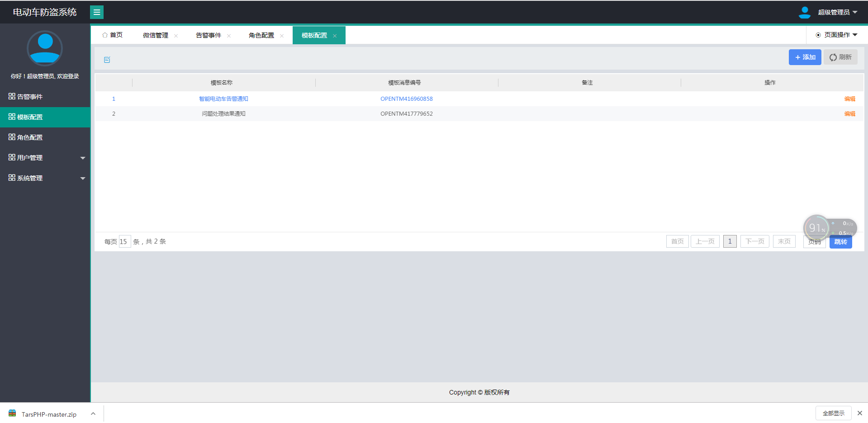The height and width of the screenshot is (423, 868).
Task: Open the 超级管理员 dropdown menu
Action: click(x=837, y=12)
